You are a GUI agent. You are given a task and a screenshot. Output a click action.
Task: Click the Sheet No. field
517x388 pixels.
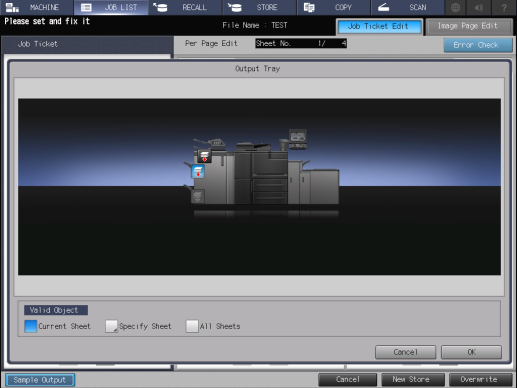coord(301,43)
